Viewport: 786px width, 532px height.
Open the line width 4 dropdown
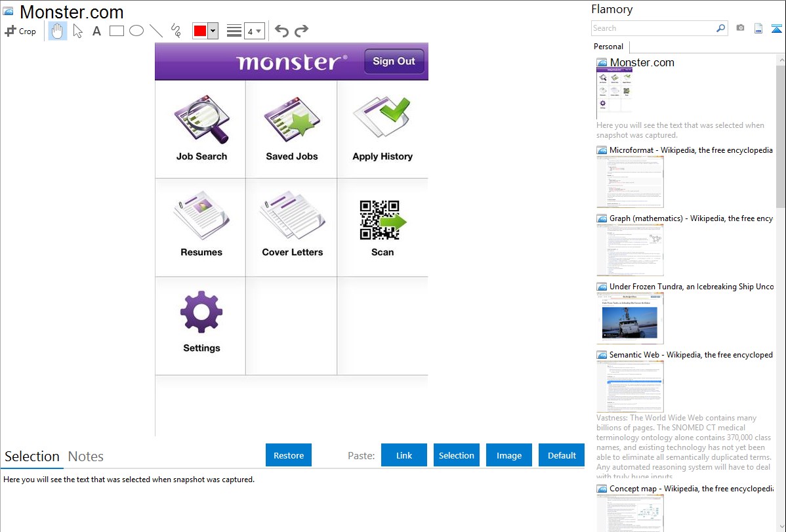click(254, 31)
